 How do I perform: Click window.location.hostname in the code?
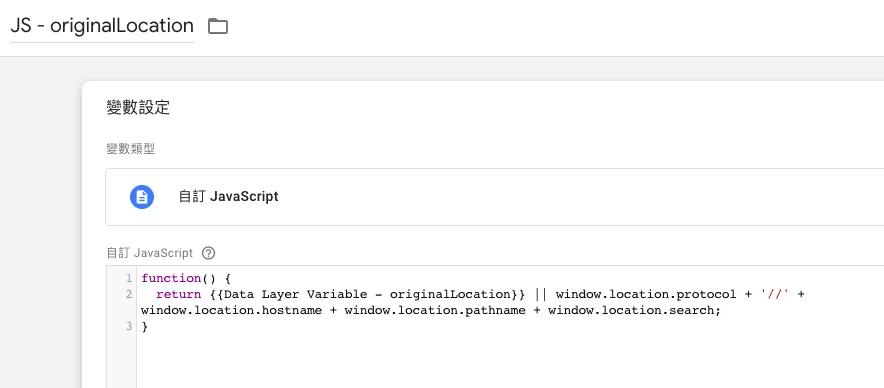232,311
